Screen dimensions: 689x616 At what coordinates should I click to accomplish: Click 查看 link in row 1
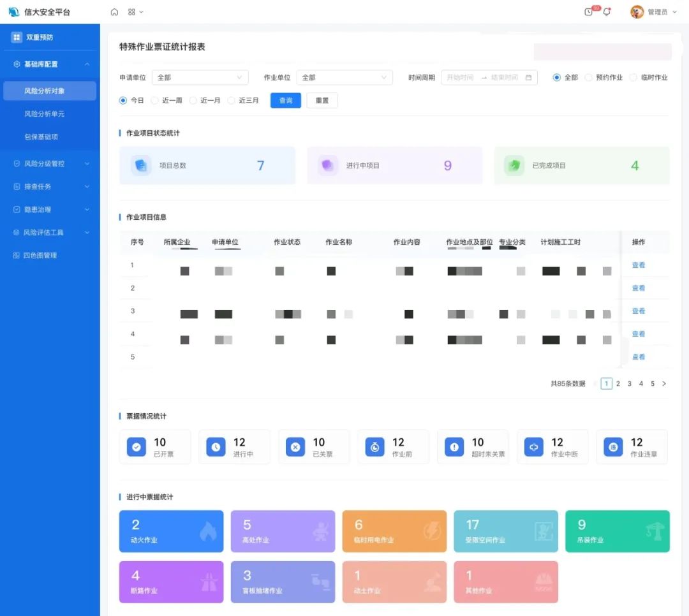[639, 265]
